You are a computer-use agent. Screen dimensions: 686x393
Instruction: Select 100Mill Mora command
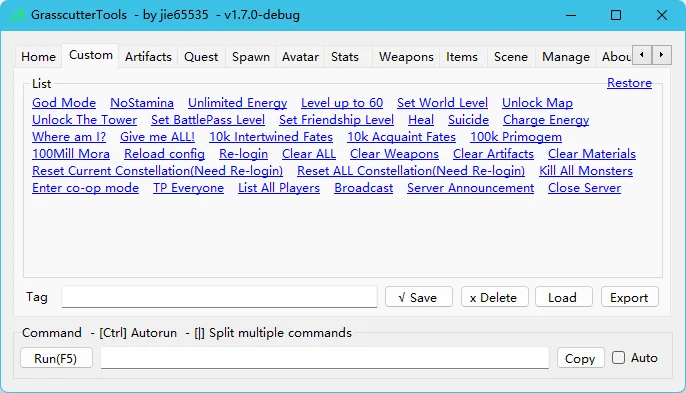tap(71, 154)
